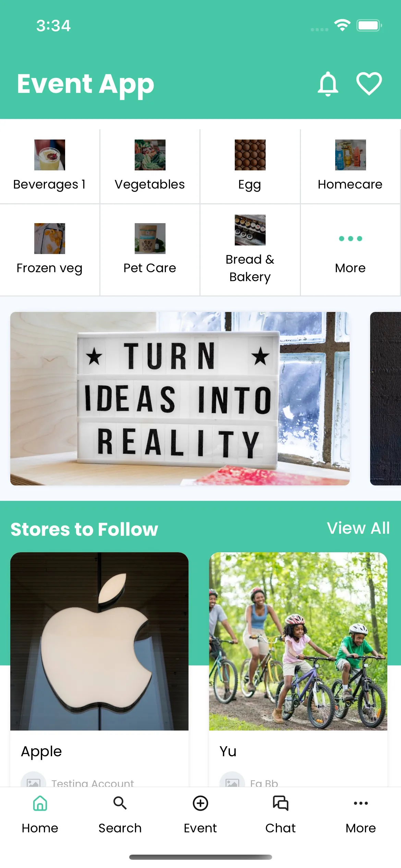401x868 pixels.
Task: Open the Pet Care category
Action: point(150,250)
